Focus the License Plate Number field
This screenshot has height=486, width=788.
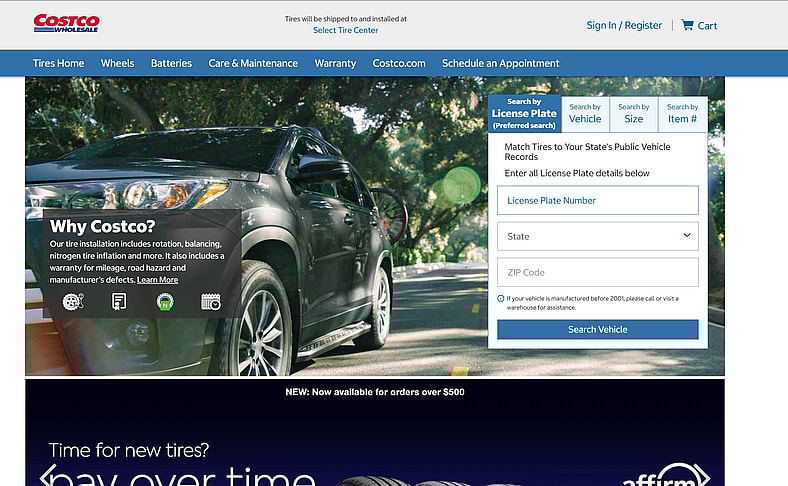coord(598,200)
